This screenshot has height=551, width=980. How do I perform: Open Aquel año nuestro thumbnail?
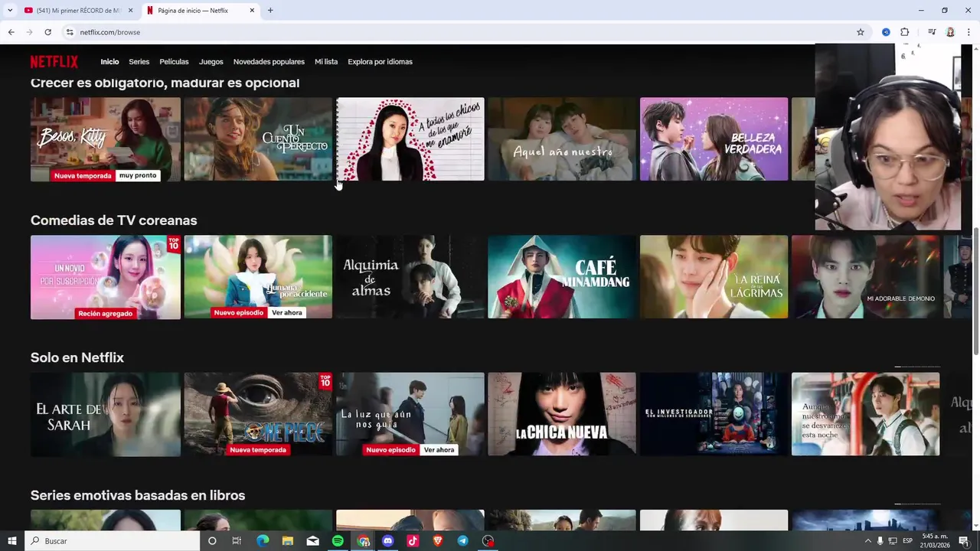[562, 139]
